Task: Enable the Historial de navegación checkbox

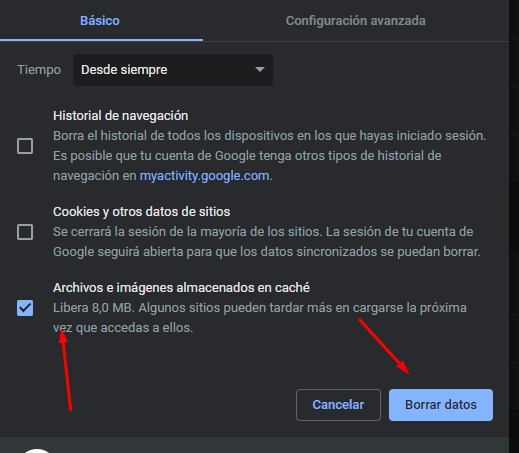Action: click(x=25, y=146)
